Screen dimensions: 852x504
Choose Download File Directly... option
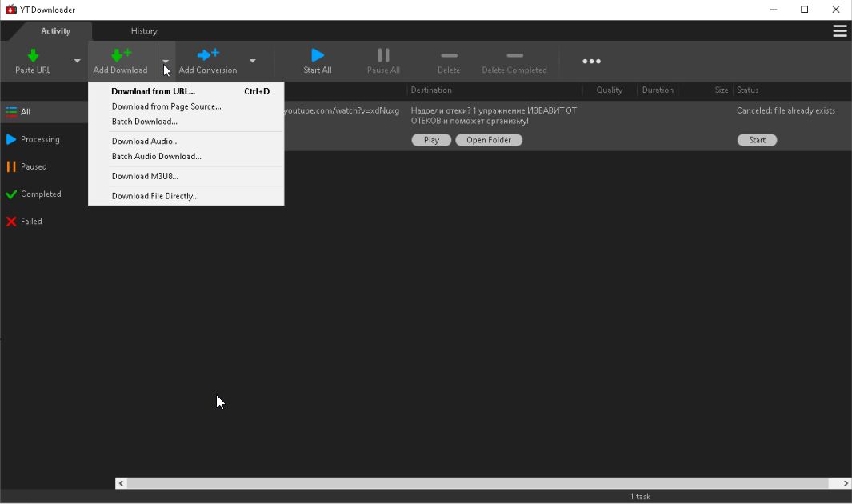coord(186,196)
